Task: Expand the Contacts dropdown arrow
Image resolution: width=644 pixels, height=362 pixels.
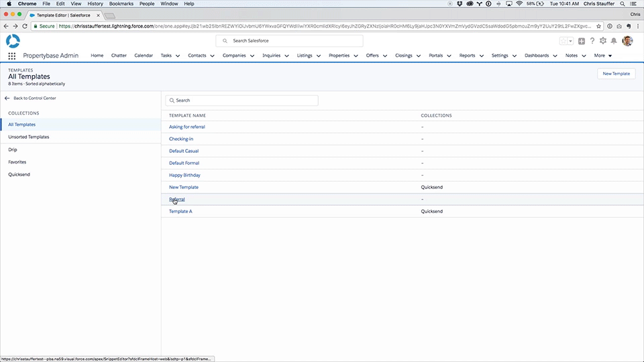Action: [x=213, y=56]
